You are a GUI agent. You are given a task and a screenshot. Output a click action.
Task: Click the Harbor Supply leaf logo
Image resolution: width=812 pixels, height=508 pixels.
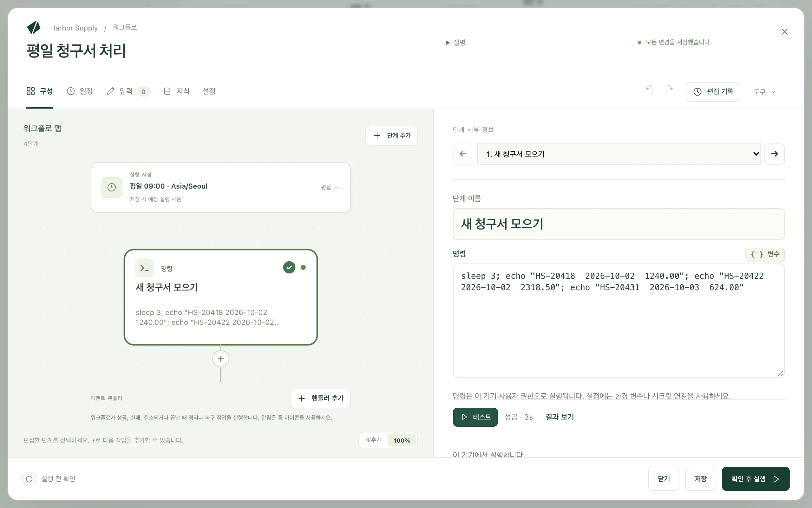(34, 28)
